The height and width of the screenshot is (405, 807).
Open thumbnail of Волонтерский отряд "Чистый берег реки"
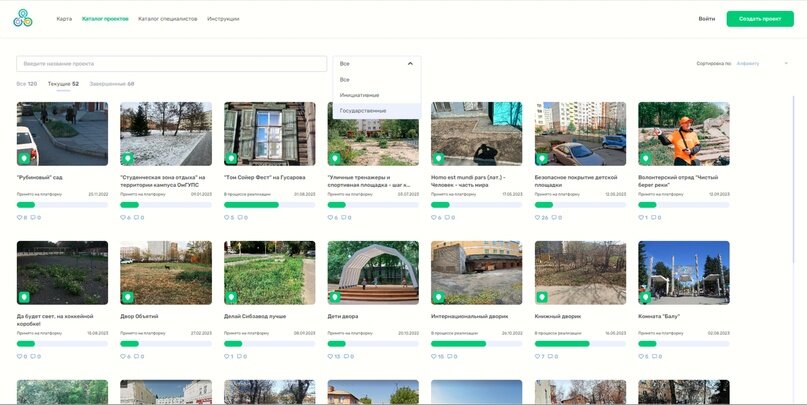tap(684, 134)
